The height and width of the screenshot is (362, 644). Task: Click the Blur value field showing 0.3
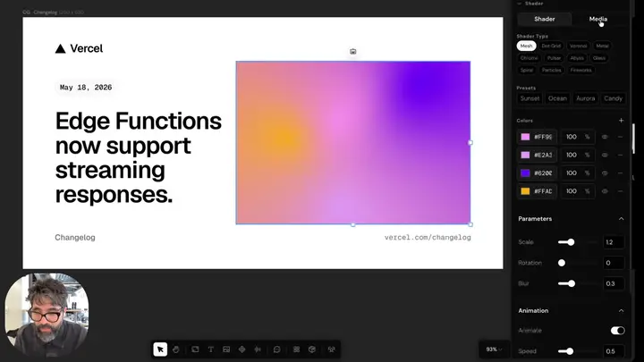[614, 283]
